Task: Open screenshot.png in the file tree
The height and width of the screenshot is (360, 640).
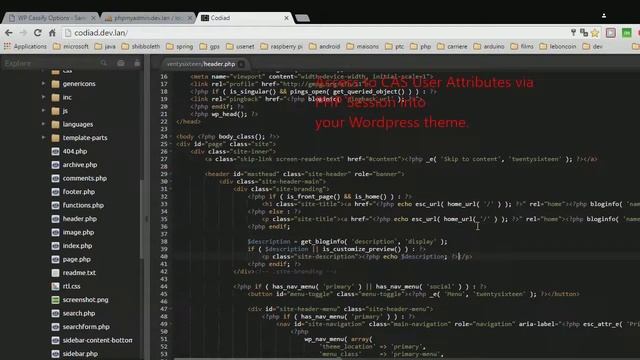Action: click(85, 300)
